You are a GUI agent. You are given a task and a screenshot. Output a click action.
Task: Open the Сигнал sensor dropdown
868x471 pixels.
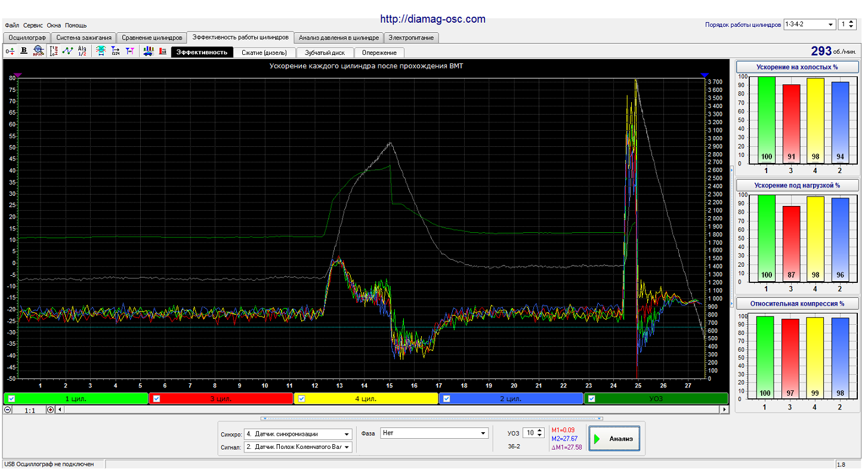pos(347,447)
